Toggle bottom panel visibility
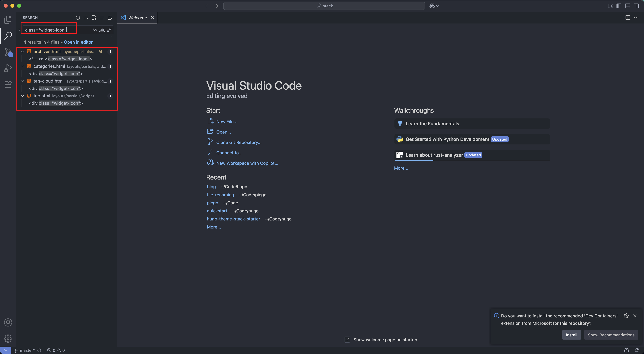This screenshot has width=644, height=354. tap(628, 6)
